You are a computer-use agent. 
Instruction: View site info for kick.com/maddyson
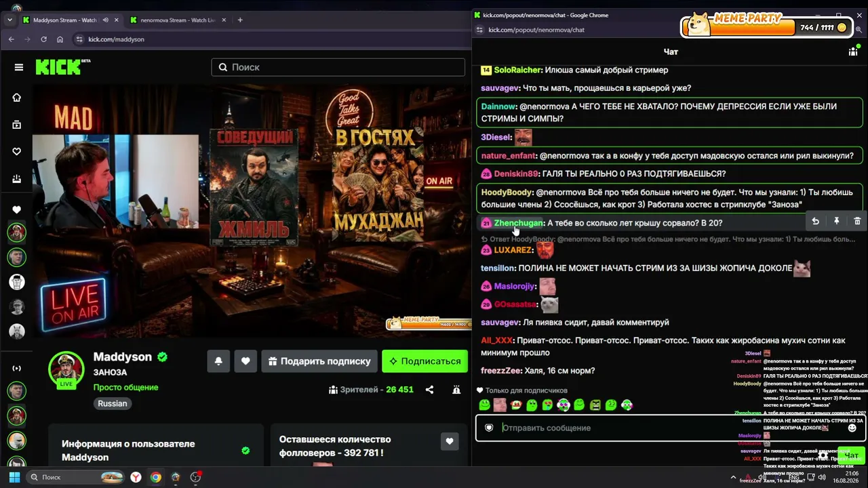pyautogui.click(x=79, y=39)
